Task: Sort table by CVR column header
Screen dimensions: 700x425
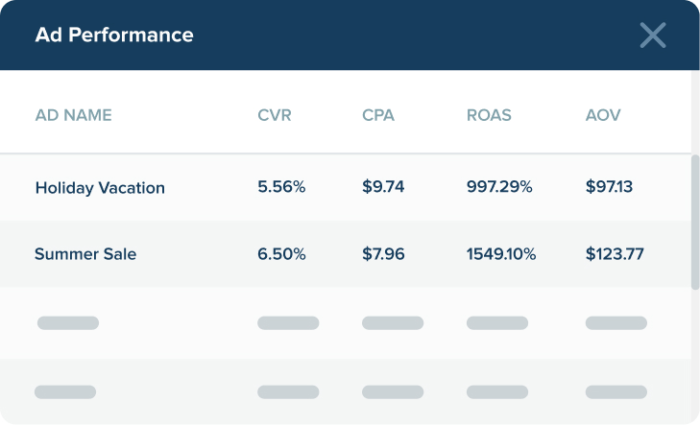Action: pos(274,115)
